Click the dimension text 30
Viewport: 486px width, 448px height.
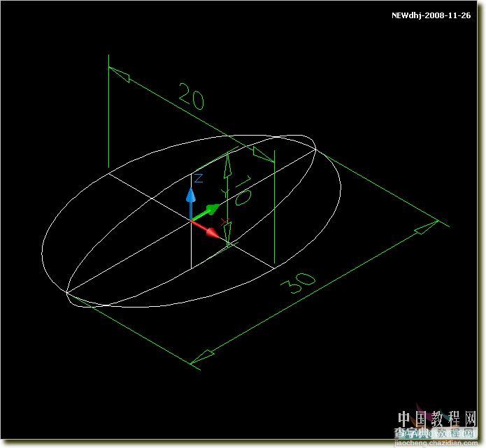298,282
